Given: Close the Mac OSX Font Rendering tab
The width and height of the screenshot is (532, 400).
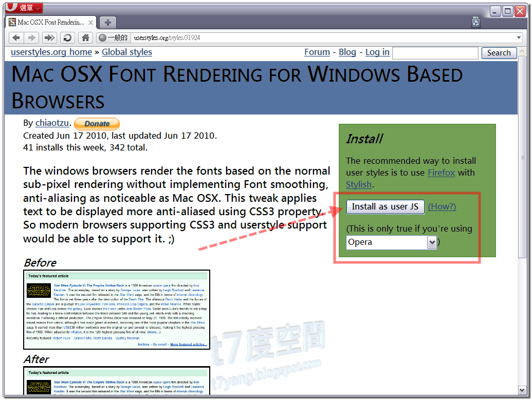Looking at the screenshot, I should coord(90,23).
